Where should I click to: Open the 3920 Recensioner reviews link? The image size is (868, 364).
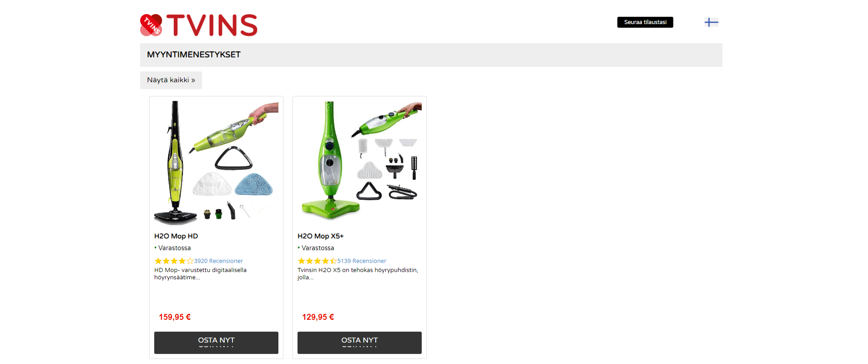[x=218, y=261]
